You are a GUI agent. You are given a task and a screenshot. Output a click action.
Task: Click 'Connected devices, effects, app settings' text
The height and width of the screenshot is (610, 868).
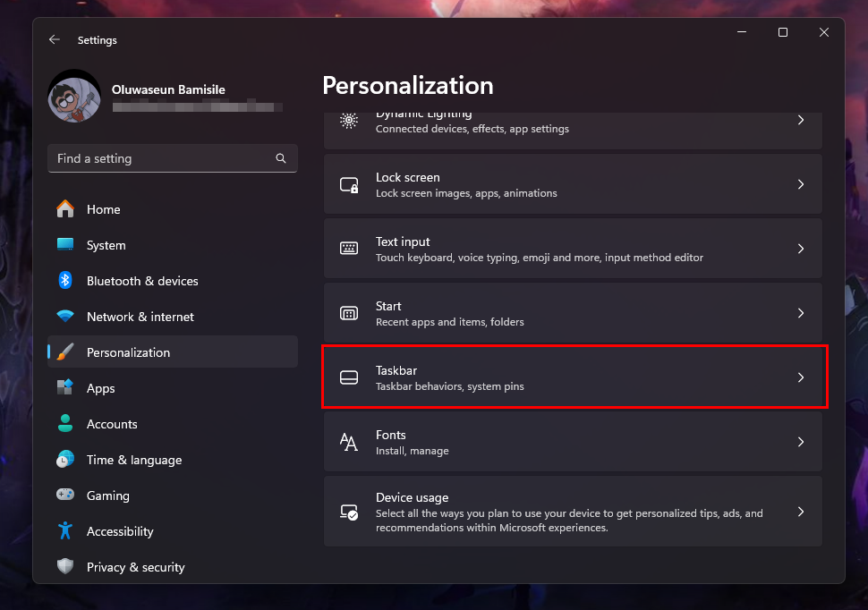[472, 129]
